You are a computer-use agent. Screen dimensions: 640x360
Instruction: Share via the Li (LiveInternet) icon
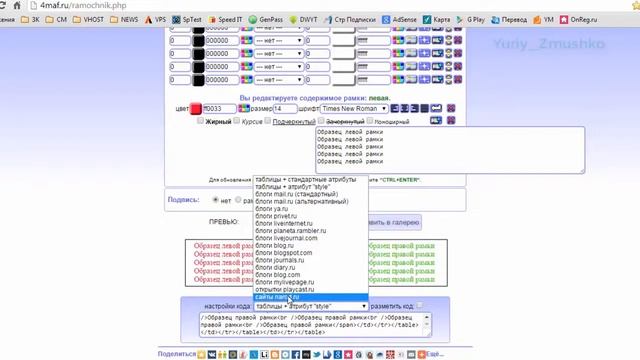[264, 354]
